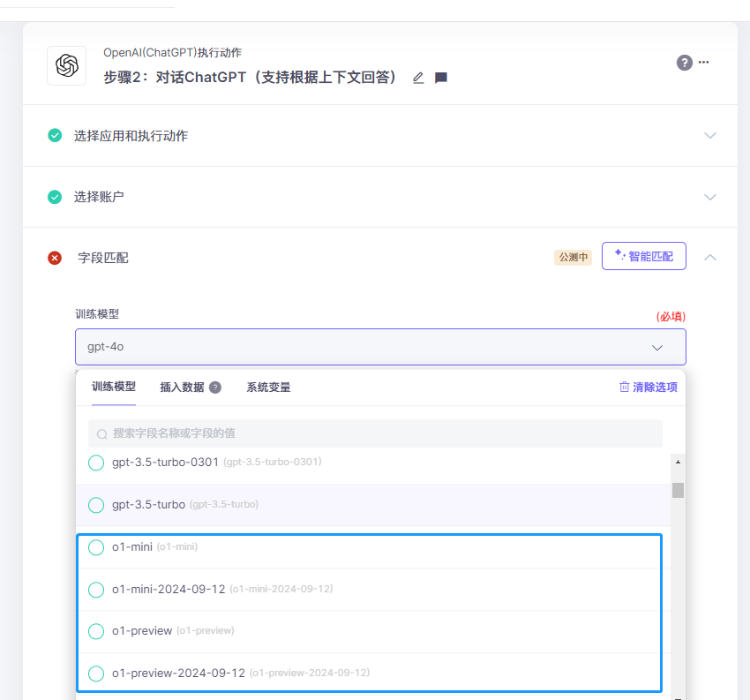Screen dimensions: 750x700
Task: Click the 公测中 beta badge
Action: tap(573, 258)
